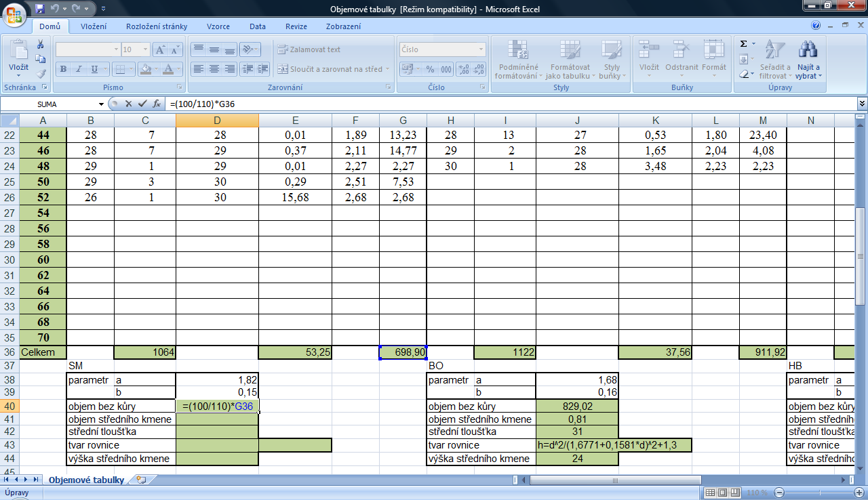The width and height of the screenshot is (868, 500).
Task: Click the Cut scissors icon
Action: coord(41,44)
